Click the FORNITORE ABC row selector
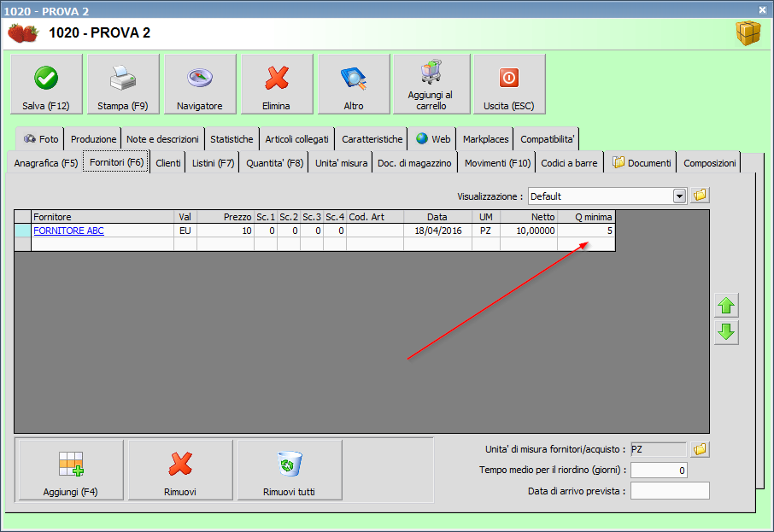This screenshot has height=532, width=774. [x=23, y=231]
